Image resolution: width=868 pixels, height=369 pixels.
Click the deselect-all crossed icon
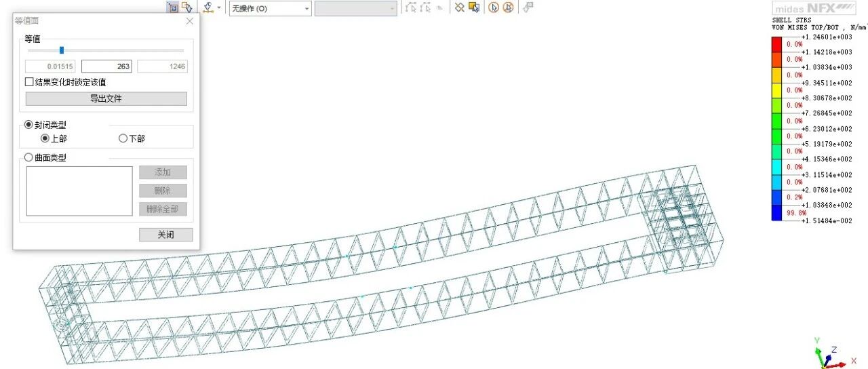tap(460, 7)
